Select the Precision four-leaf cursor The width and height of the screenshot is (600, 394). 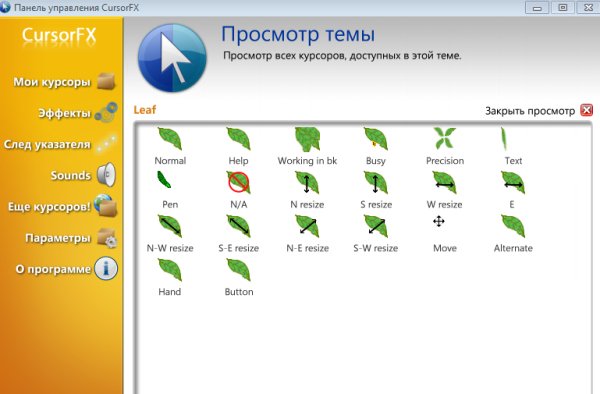click(x=445, y=138)
